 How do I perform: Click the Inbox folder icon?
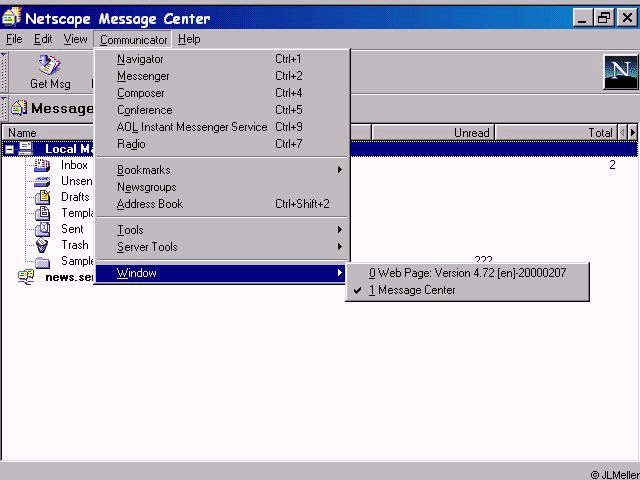tap(42, 165)
